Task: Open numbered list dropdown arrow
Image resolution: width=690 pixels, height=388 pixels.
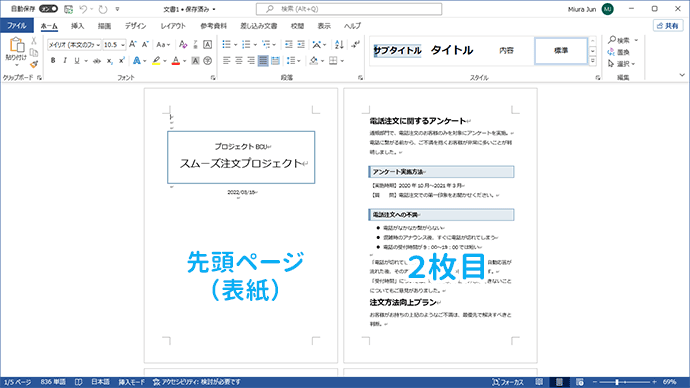Action: (255, 45)
